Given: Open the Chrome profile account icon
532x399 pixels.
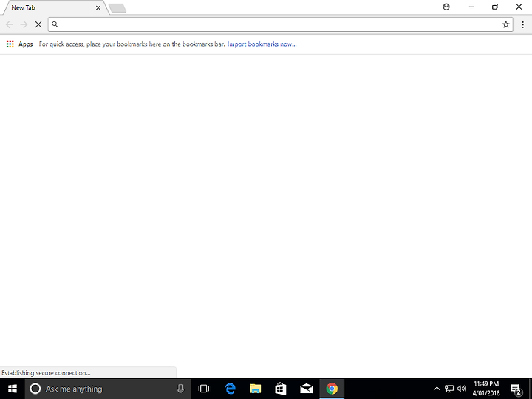Looking at the screenshot, I should point(446,7).
